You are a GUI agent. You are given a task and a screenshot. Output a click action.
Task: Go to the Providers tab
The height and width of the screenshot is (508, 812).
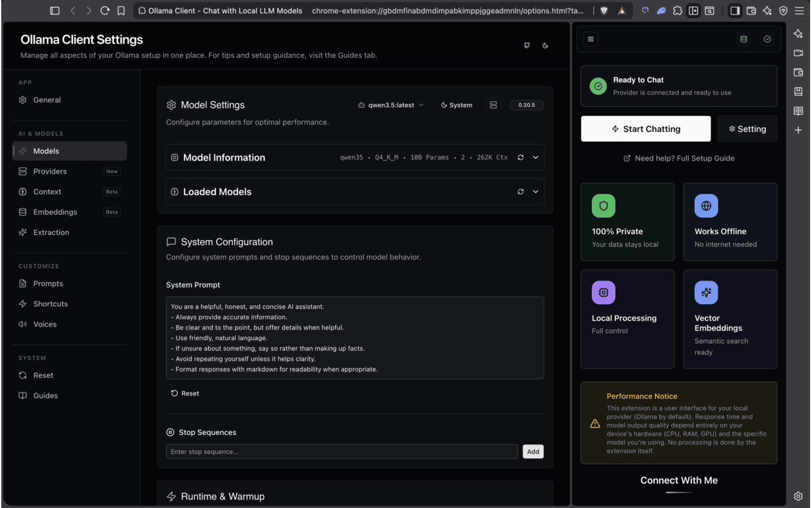click(x=70, y=171)
